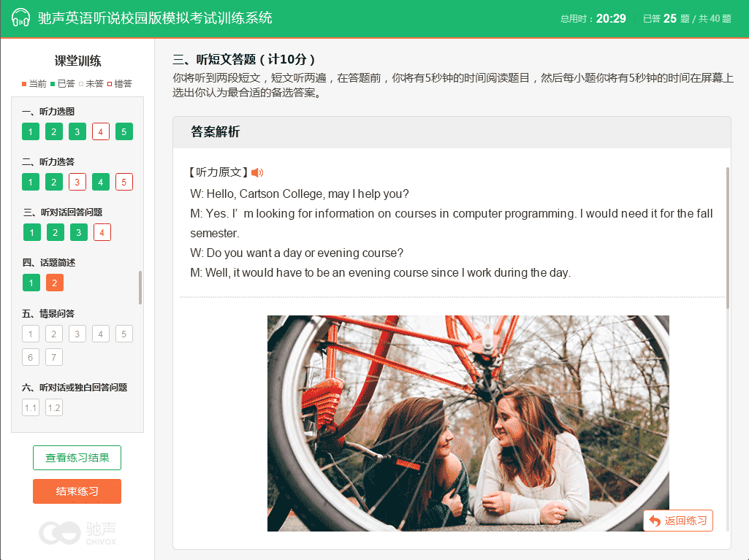The width and height of the screenshot is (749, 560).
Task: Go to question 2 of 听对话回答问题
Action: click(x=56, y=232)
